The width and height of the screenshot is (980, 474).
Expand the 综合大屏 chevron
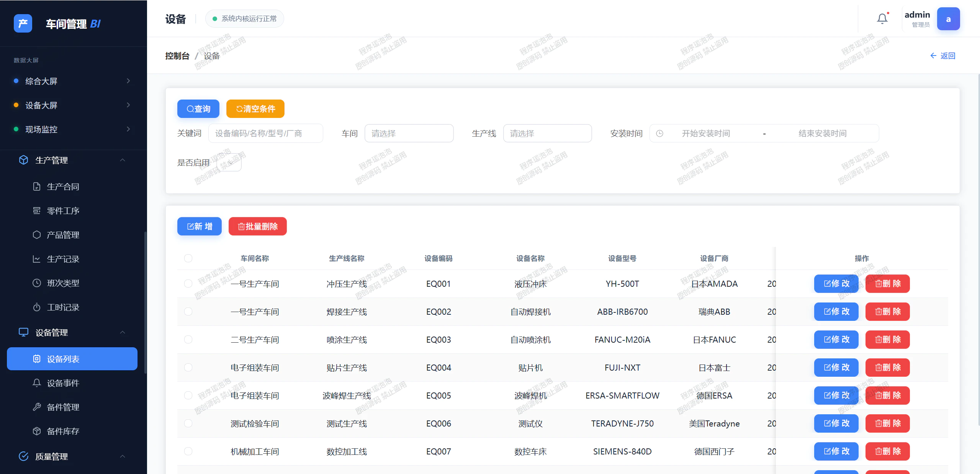point(128,81)
